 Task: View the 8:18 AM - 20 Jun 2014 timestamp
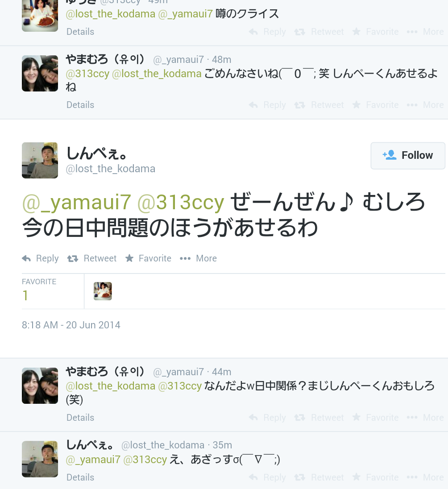point(71,325)
